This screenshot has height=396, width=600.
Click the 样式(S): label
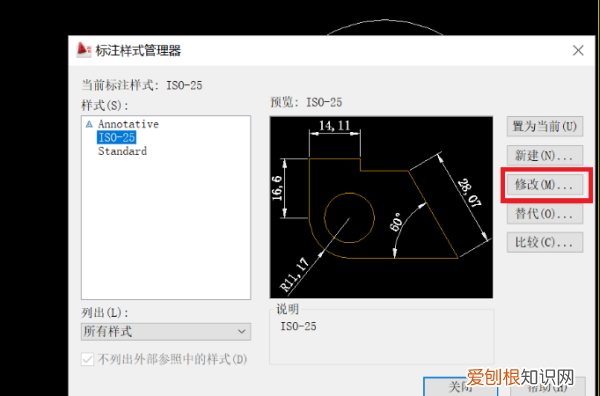click(x=104, y=105)
